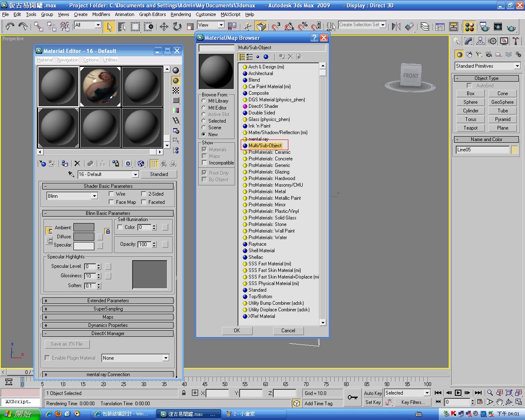Click the Key Filters button
The width and height of the screenshot is (525, 420).
click(413, 402)
